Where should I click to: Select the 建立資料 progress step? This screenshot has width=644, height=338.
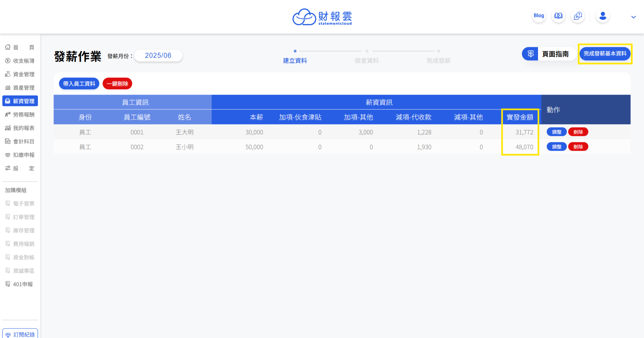pos(295,57)
